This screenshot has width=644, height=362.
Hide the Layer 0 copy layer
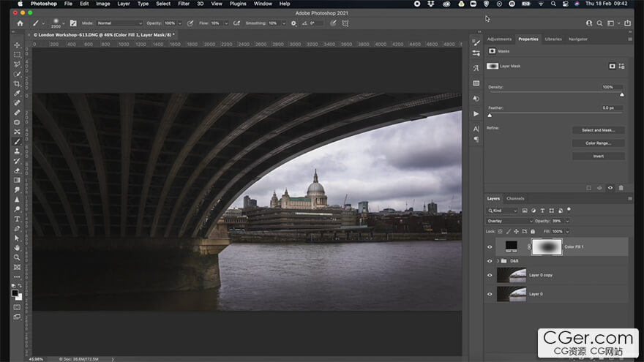click(x=490, y=276)
